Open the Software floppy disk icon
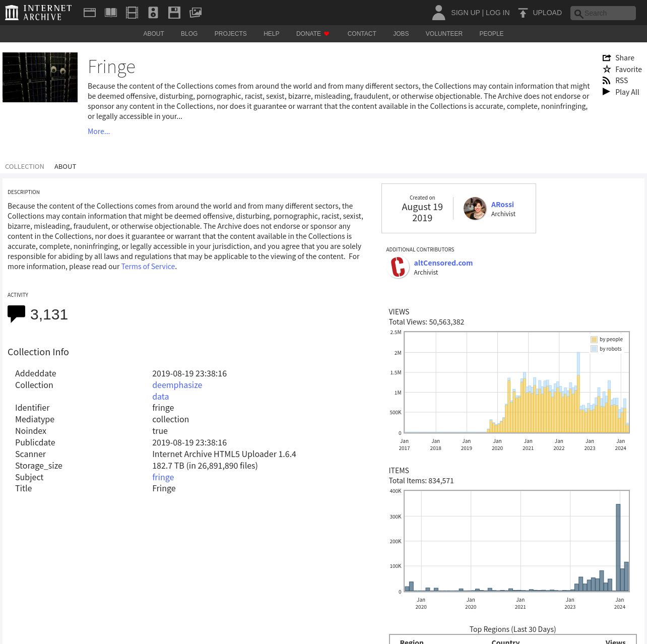647x644 pixels. coord(174,13)
